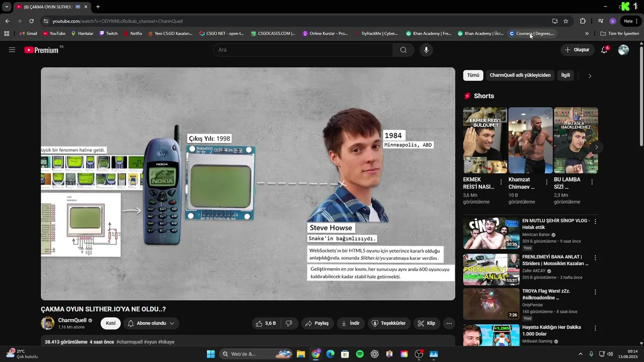
Task: Open Chrome menu with Hata button
Action: pos(631,21)
